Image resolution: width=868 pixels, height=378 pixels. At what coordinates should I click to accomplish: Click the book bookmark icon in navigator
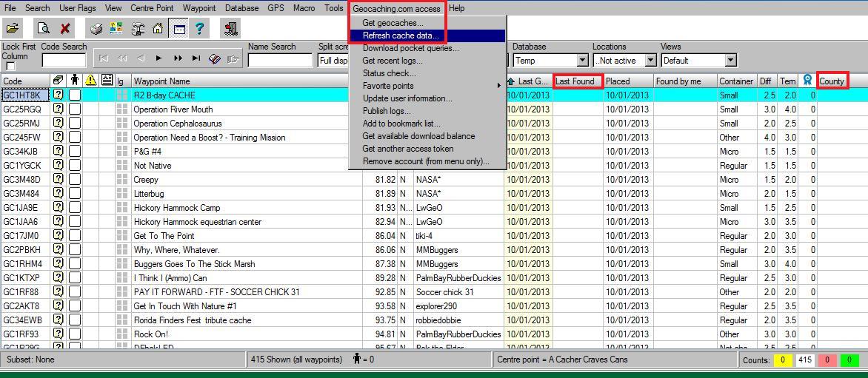tap(214, 58)
